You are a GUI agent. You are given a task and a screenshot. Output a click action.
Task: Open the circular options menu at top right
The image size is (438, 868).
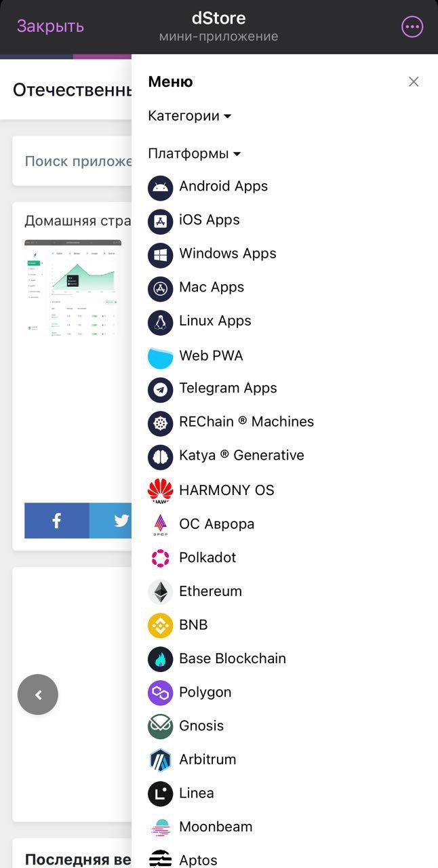tap(412, 26)
